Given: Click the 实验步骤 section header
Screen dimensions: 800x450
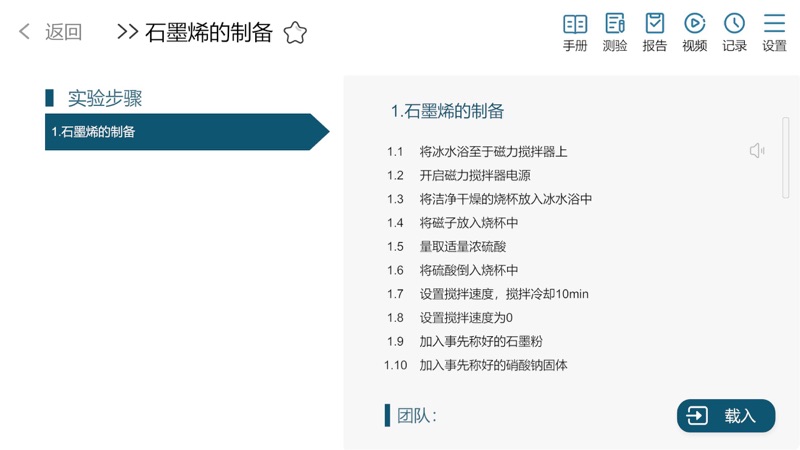Looking at the screenshot, I should (x=105, y=98).
